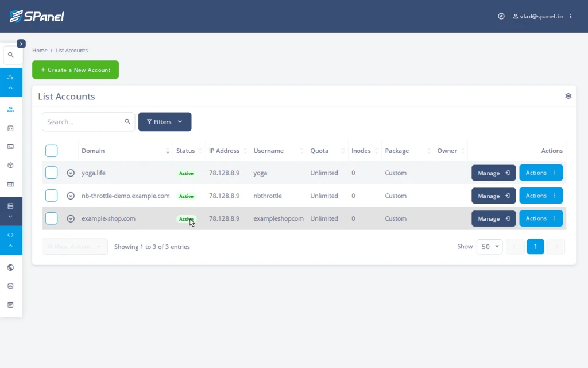
Task: Expand the server section chevron in sidebar
Action: (x=10, y=217)
